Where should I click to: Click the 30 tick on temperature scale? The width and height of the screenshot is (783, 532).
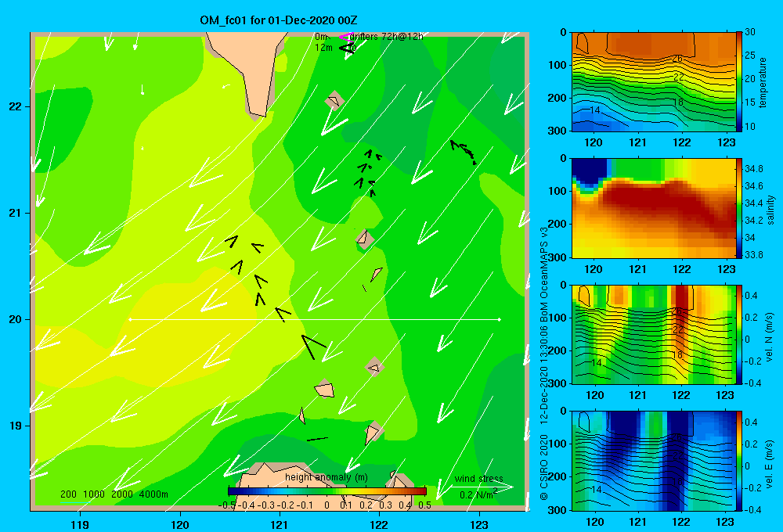pos(750,32)
